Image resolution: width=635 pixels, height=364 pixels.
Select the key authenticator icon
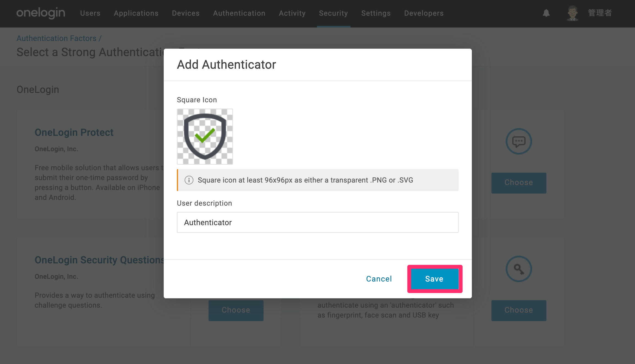tap(519, 269)
